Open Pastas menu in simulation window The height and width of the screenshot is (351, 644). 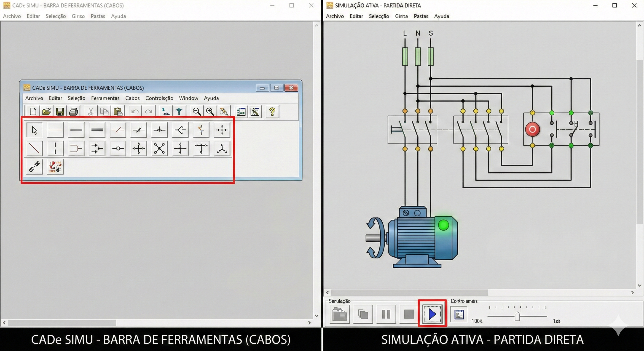click(x=421, y=16)
